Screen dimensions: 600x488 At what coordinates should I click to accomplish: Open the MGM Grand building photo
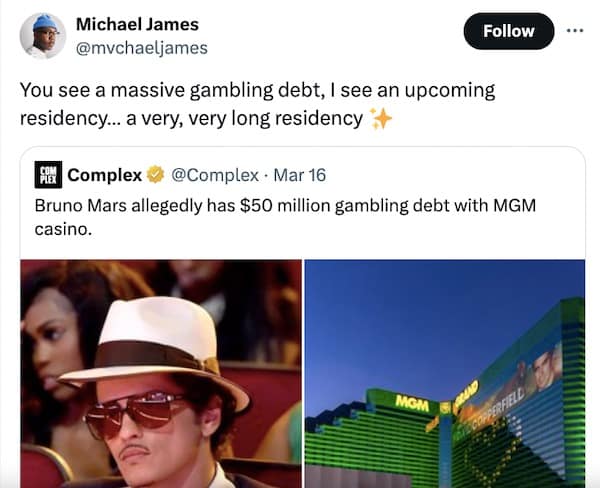[445, 374]
